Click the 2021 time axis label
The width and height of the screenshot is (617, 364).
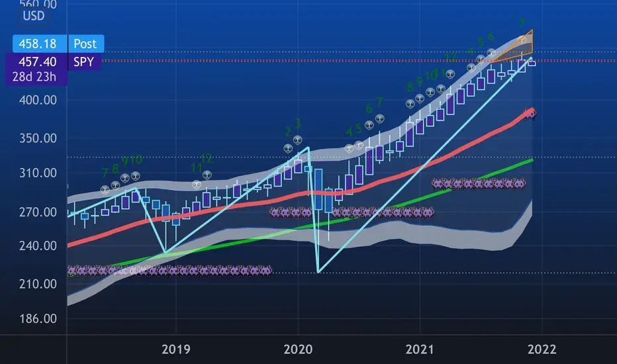coord(420,349)
